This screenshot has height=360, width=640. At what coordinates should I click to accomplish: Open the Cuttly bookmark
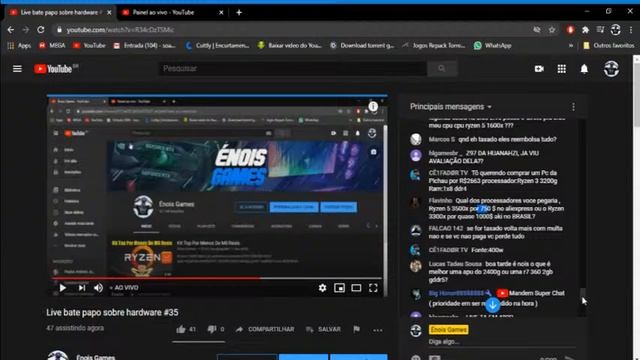(217, 46)
